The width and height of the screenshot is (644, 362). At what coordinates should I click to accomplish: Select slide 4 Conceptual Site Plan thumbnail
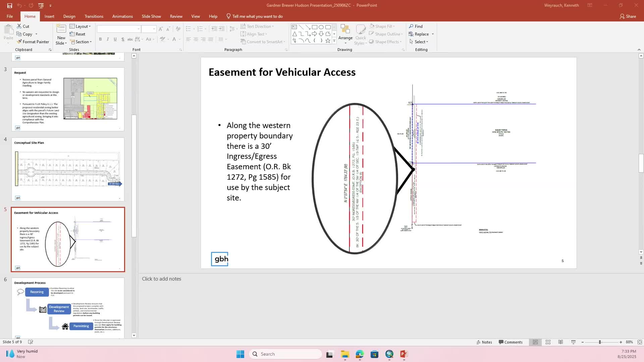(x=68, y=170)
